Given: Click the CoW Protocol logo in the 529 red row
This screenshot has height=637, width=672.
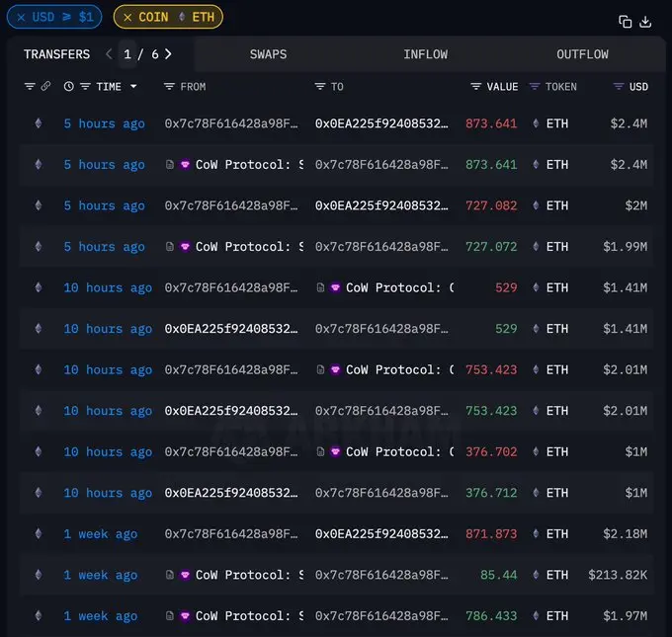Looking at the screenshot, I should (x=336, y=287).
